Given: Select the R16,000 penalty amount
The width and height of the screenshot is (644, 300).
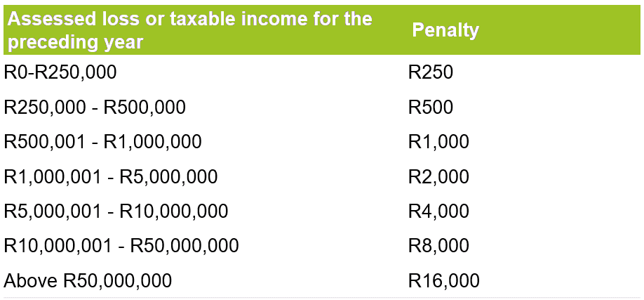Looking at the screenshot, I should click(444, 281).
